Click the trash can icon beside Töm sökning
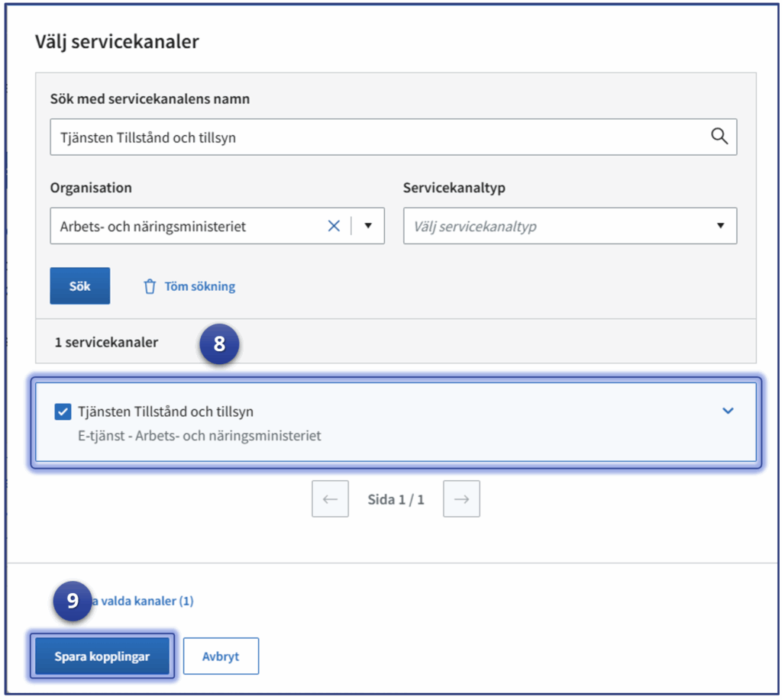782x700 pixels. click(x=150, y=287)
